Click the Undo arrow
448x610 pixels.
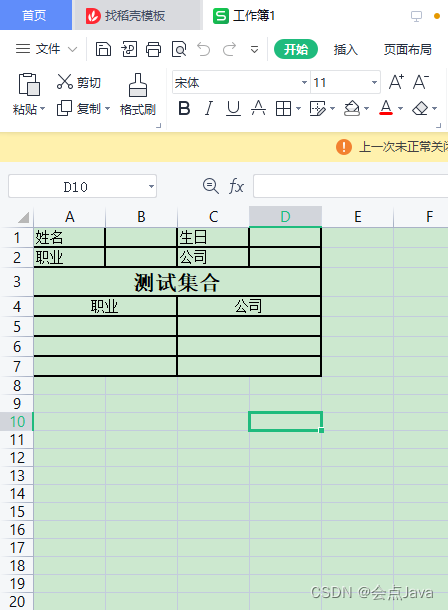tap(203, 49)
